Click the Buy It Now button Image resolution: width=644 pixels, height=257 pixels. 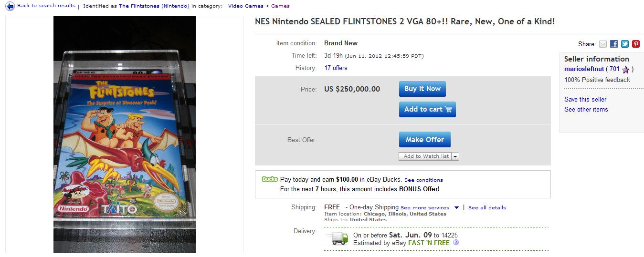click(x=422, y=89)
